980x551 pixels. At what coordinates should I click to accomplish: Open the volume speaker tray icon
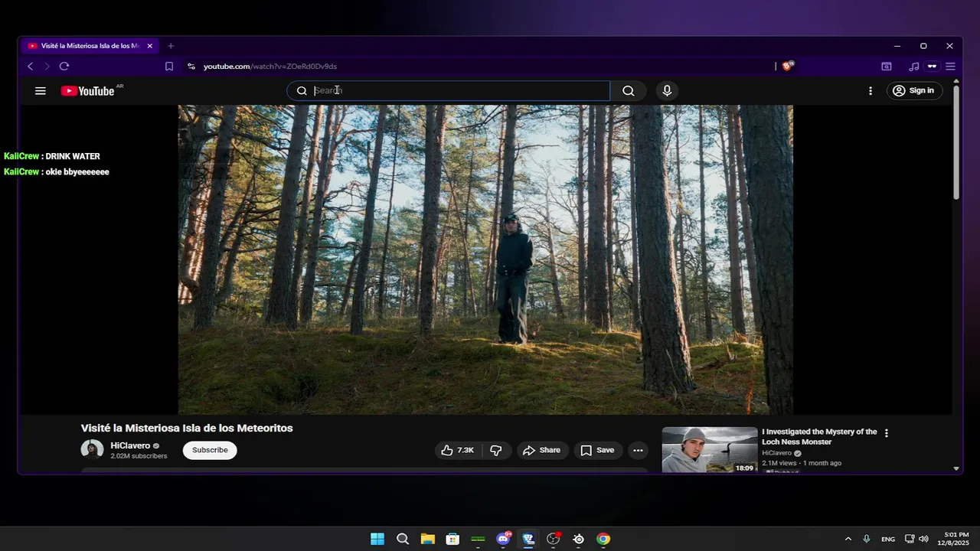pyautogui.click(x=923, y=539)
